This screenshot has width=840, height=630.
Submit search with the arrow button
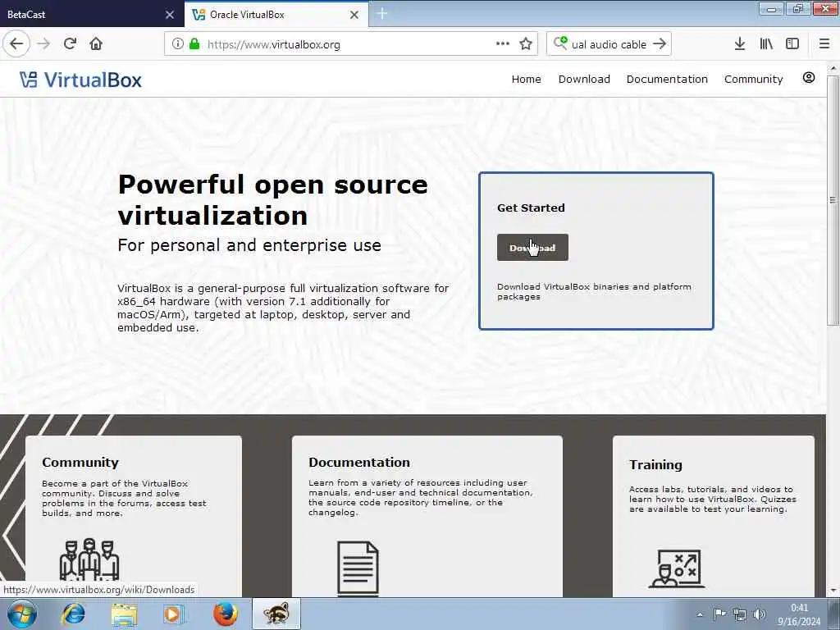click(x=660, y=44)
